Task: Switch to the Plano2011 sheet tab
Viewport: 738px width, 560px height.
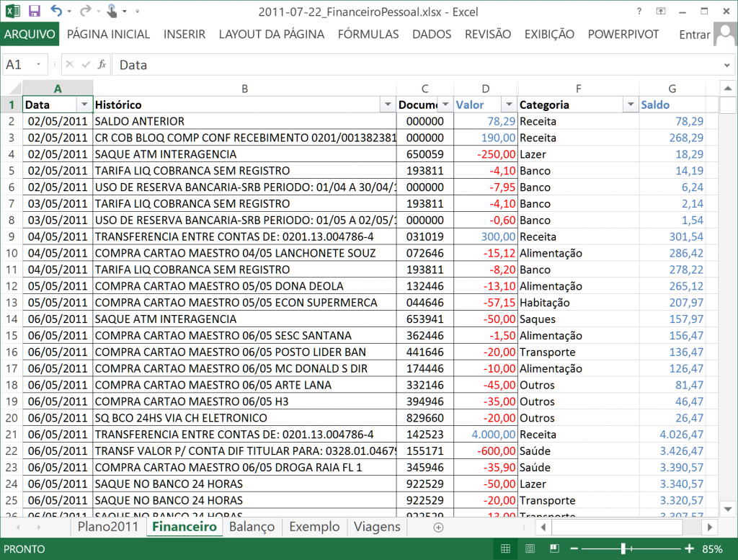Action: coord(108,527)
